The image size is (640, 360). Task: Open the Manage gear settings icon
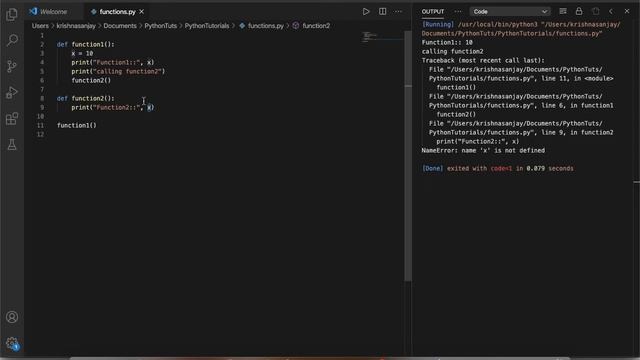click(12, 343)
